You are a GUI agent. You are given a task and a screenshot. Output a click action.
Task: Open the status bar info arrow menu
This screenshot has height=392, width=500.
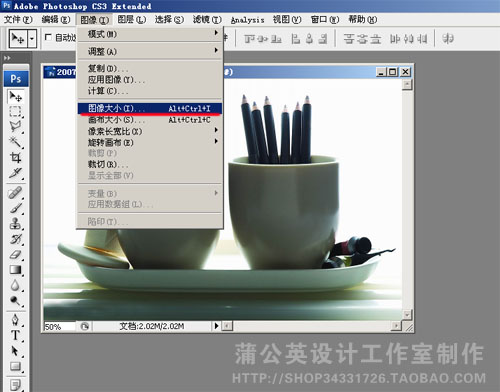216,326
